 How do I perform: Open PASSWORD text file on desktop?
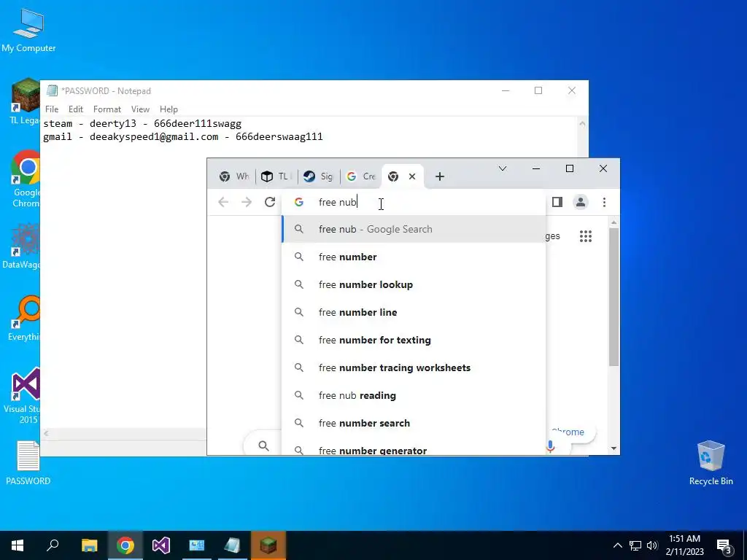[28, 463]
